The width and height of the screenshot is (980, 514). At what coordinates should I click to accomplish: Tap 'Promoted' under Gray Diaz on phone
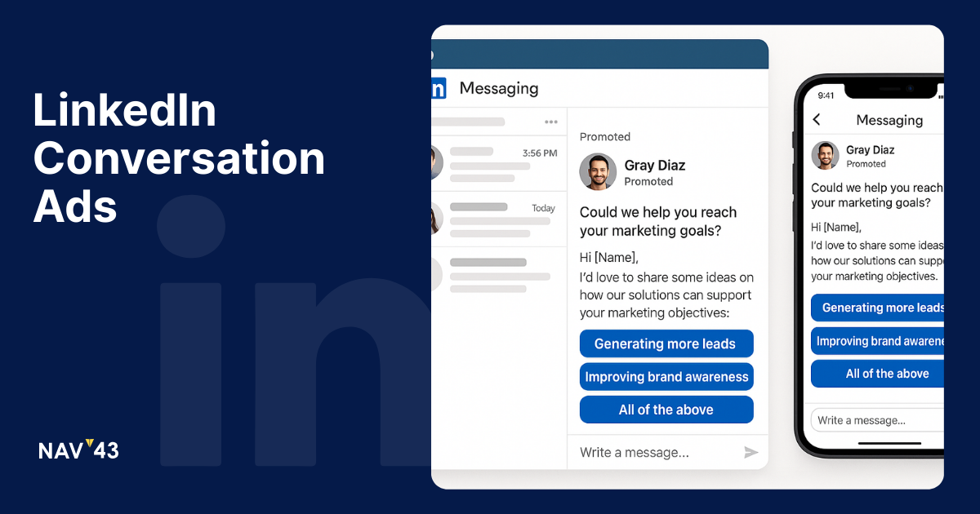pyautogui.click(x=866, y=164)
